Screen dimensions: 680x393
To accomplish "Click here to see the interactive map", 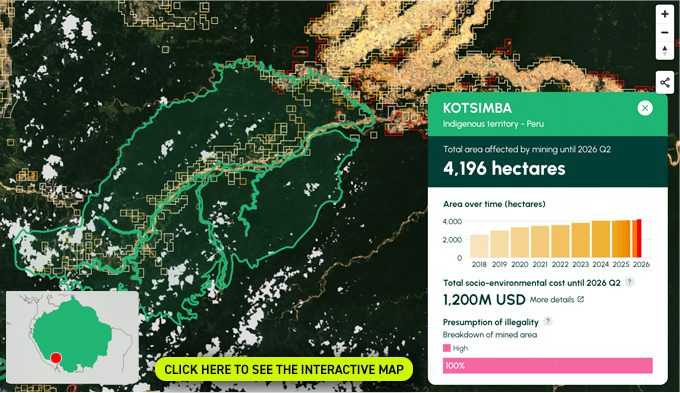I will point(284,370).
